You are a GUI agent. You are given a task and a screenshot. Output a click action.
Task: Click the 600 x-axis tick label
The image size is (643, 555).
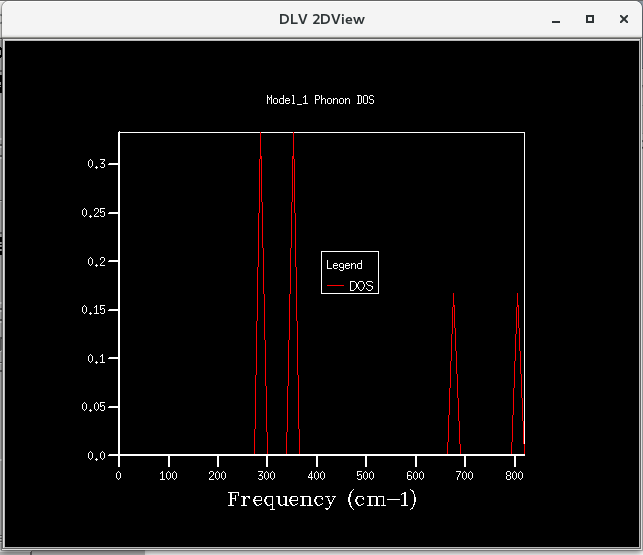tap(415, 476)
